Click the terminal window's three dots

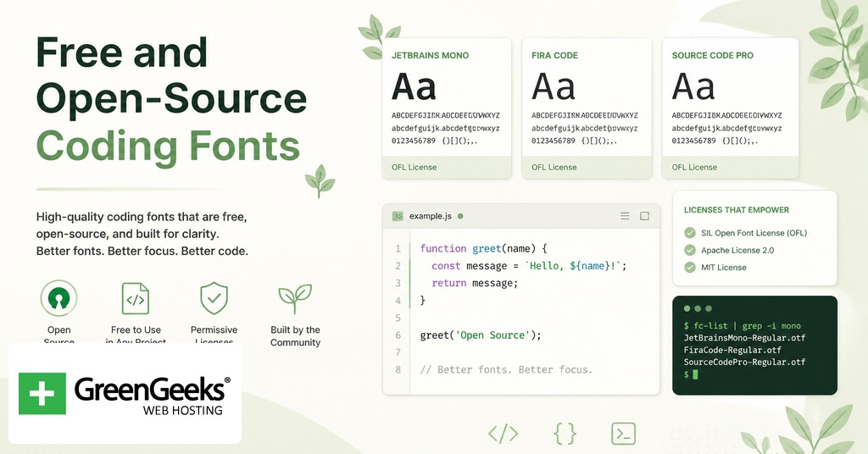[x=698, y=308]
